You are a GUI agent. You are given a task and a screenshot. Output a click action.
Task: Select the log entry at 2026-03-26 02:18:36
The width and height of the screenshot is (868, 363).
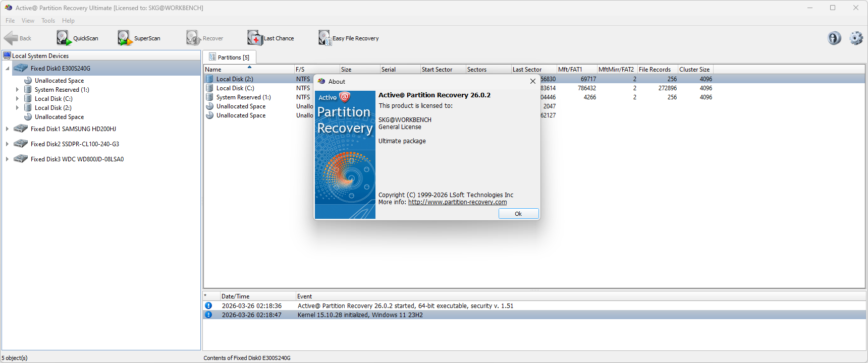534,306
